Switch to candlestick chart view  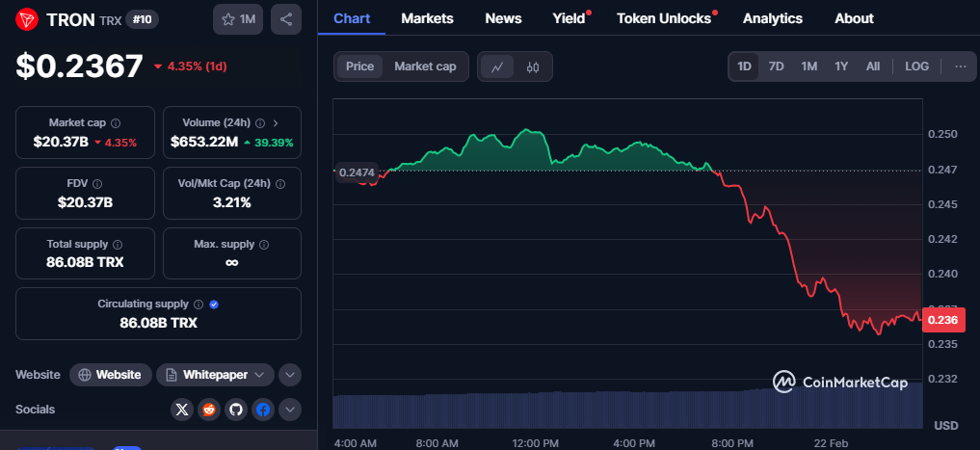coord(533,66)
